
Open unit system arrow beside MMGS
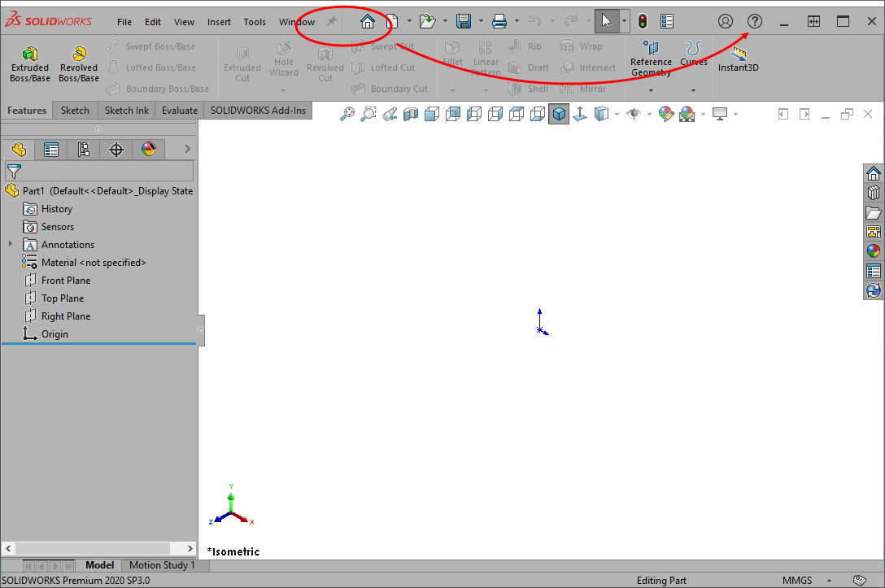point(829,580)
